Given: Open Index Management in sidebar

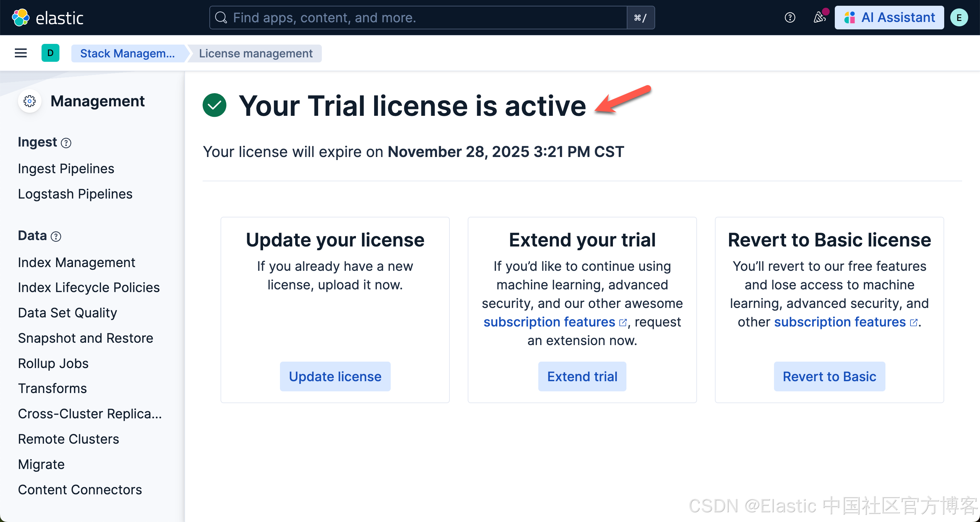Looking at the screenshot, I should (76, 263).
